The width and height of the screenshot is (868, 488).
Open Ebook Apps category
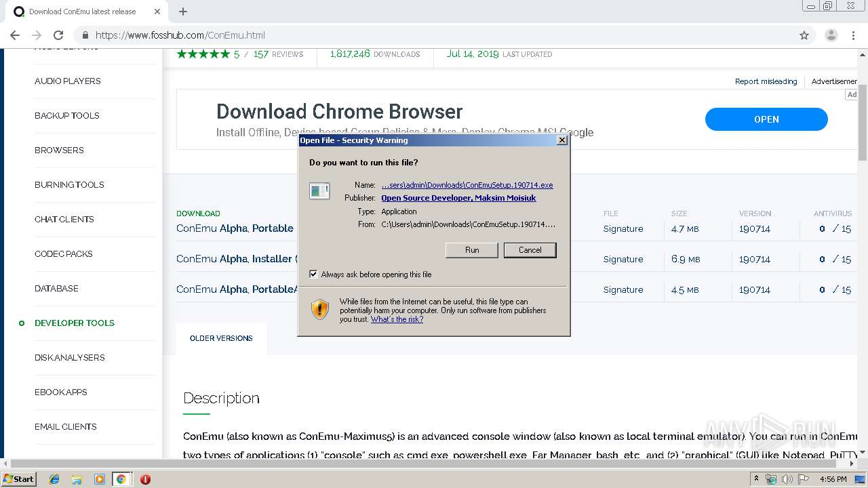pyautogui.click(x=61, y=392)
